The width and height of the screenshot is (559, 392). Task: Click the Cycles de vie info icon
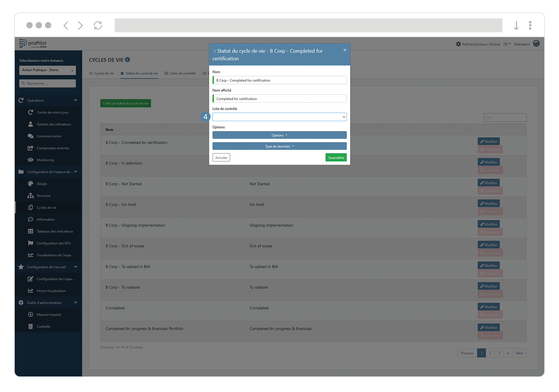tap(127, 59)
